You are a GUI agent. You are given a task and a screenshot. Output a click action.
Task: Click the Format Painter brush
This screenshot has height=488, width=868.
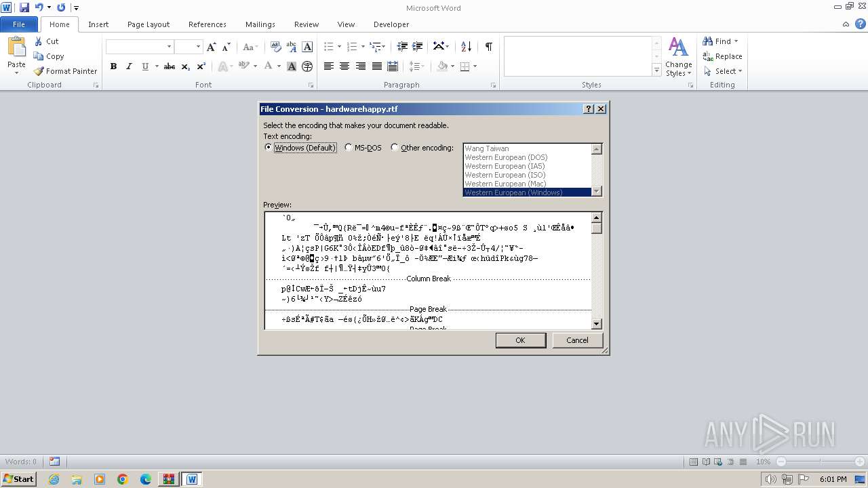[39, 71]
